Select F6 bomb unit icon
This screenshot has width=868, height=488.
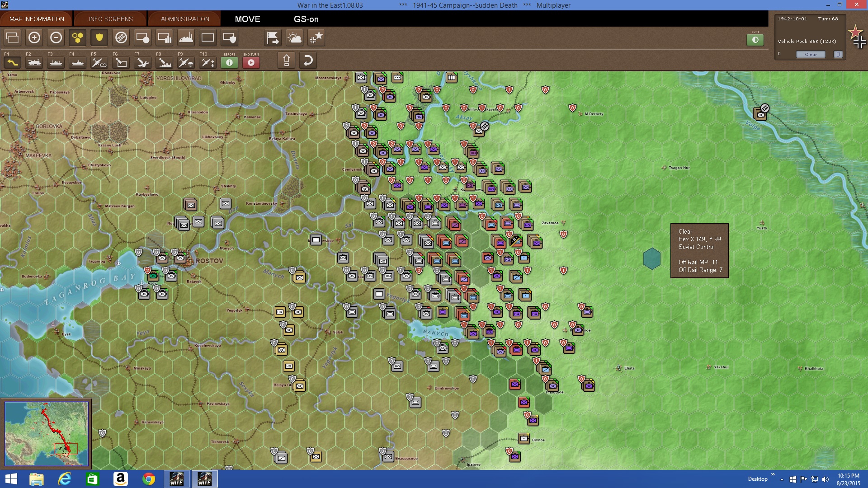coord(121,62)
